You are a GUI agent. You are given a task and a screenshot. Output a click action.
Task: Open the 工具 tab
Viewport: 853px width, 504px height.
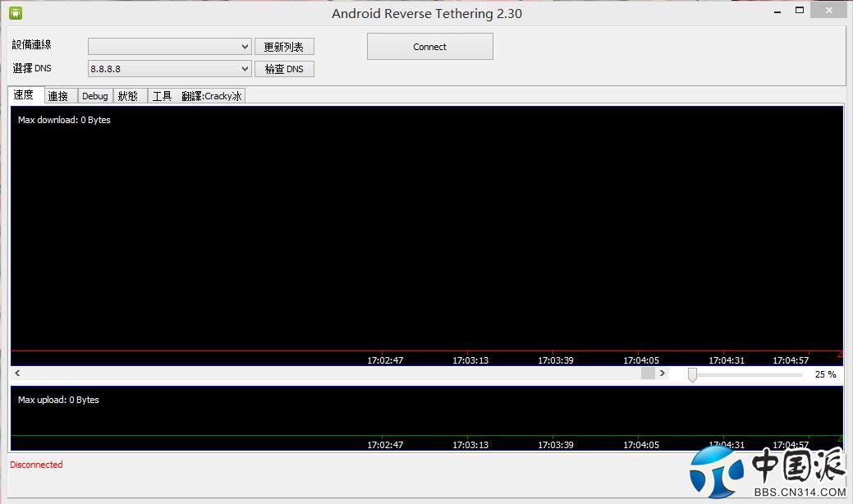click(162, 96)
